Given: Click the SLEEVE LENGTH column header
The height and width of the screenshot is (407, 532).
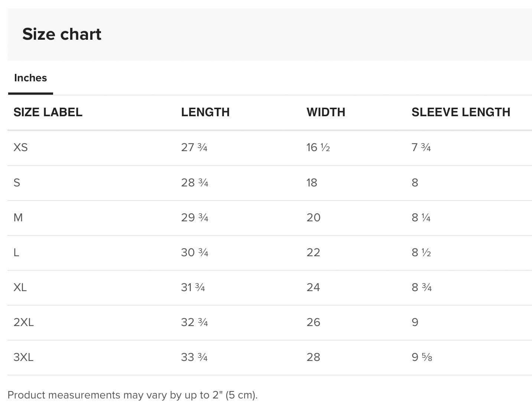Looking at the screenshot, I should [x=461, y=112].
